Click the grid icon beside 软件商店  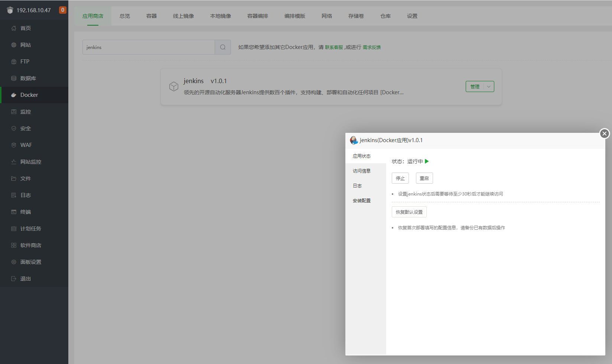click(14, 245)
